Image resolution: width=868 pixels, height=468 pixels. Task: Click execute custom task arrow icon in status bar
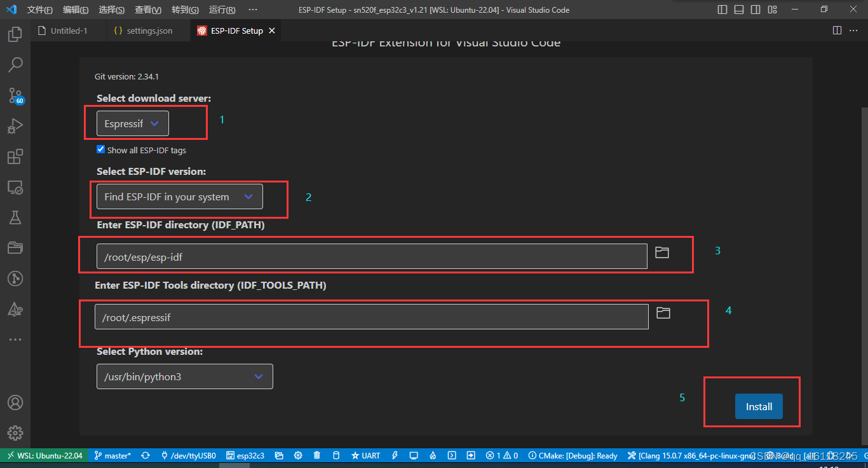click(471, 455)
